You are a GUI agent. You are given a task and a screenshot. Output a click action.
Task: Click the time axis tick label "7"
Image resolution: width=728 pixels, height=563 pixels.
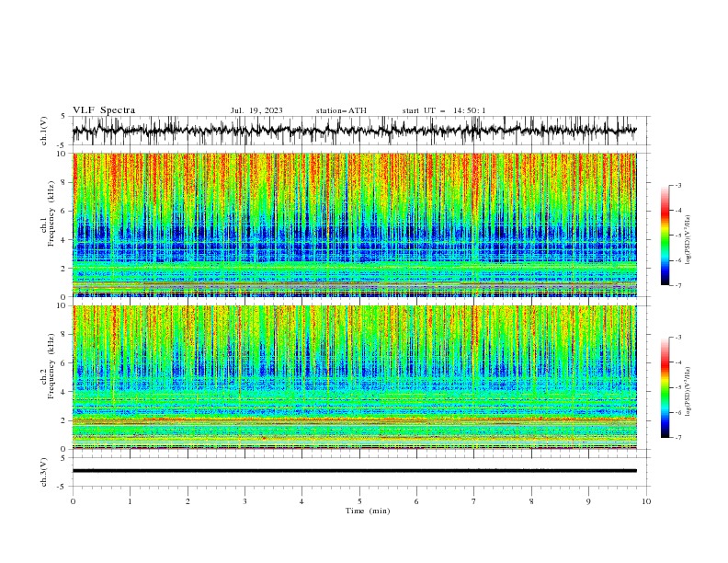coord(474,501)
